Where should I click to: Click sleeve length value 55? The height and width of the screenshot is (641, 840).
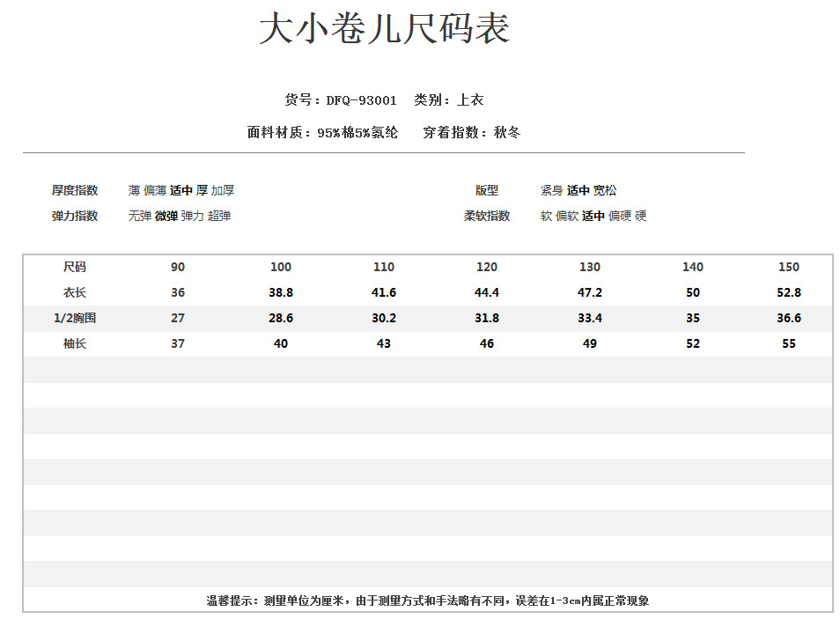(789, 343)
